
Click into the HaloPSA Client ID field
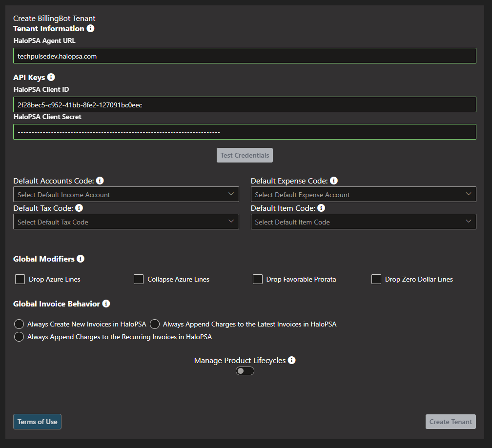(245, 104)
